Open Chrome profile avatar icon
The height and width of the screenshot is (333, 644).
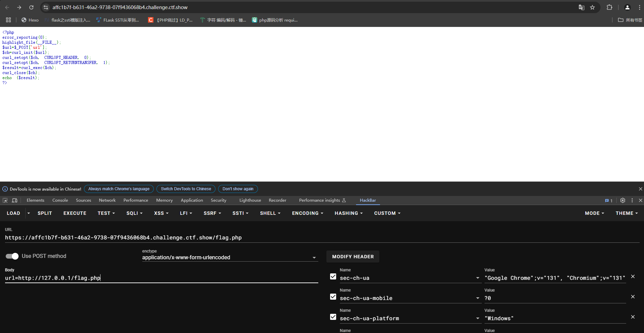[x=627, y=7]
